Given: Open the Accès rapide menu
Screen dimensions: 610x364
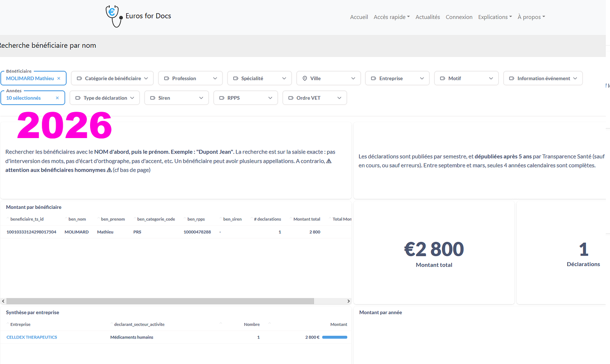Looking at the screenshot, I should [x=392, y=17].
